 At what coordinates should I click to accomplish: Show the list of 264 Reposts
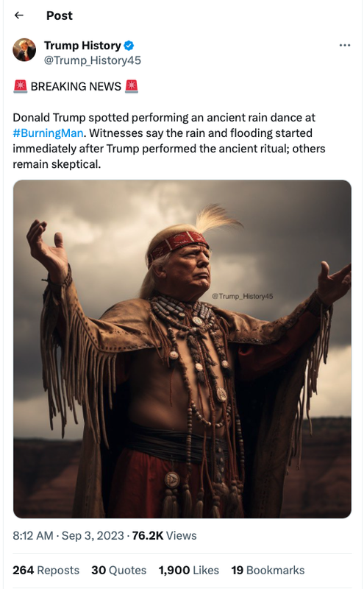[x=46, y=570]
